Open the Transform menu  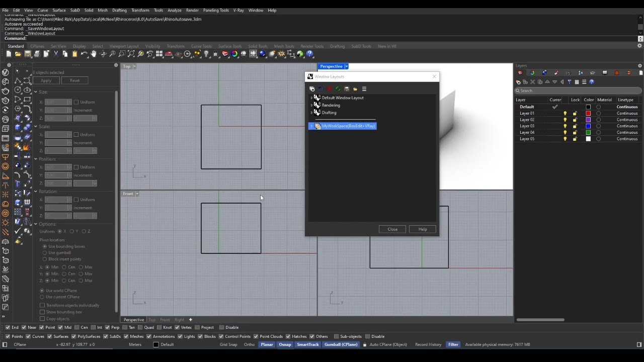[140, 10]
